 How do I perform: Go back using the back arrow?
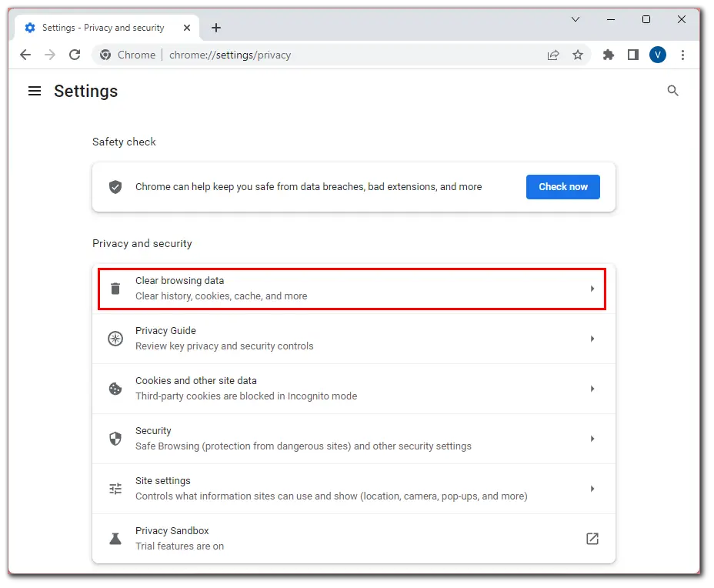(25, 55)
